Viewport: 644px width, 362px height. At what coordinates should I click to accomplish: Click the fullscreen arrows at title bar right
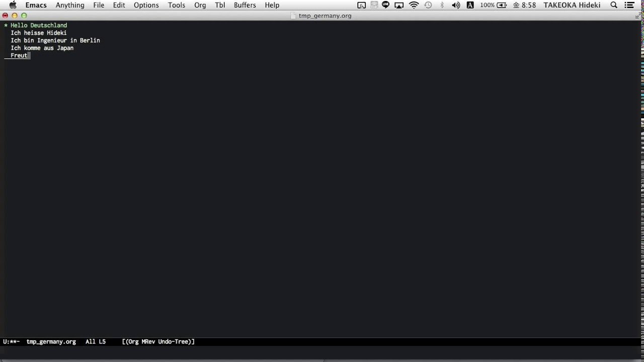point(637,16)
